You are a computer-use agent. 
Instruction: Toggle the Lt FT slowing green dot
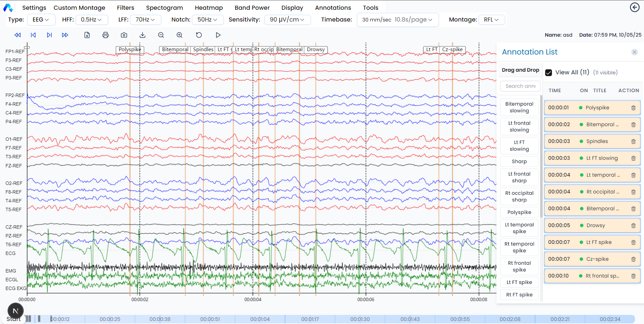(581, 158)
